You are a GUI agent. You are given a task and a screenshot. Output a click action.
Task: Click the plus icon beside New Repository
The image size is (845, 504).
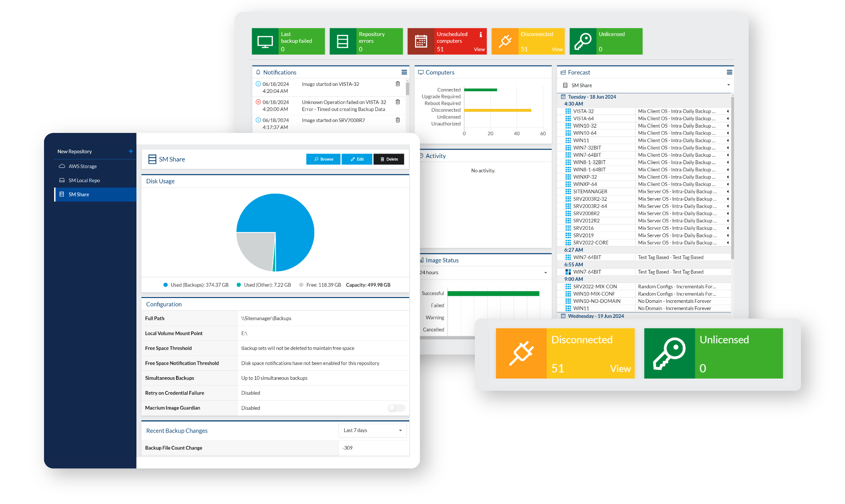(131, 151)
